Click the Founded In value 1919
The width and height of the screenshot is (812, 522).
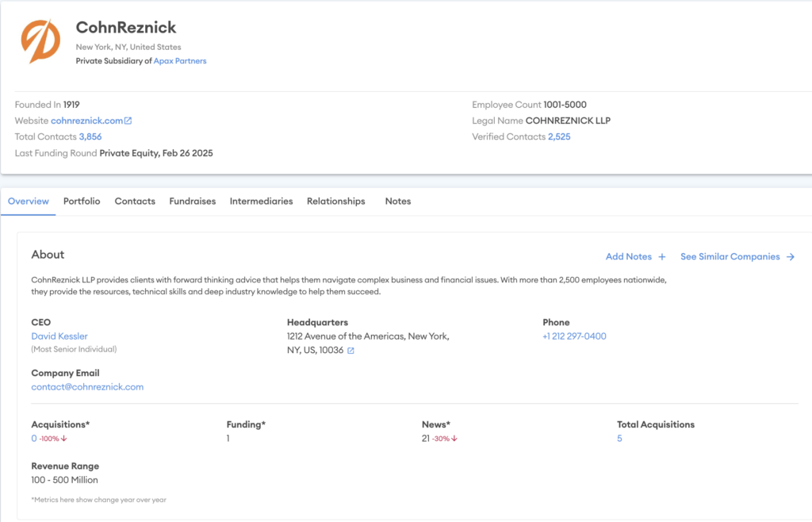pyautogui.click(x=71, y=105)
